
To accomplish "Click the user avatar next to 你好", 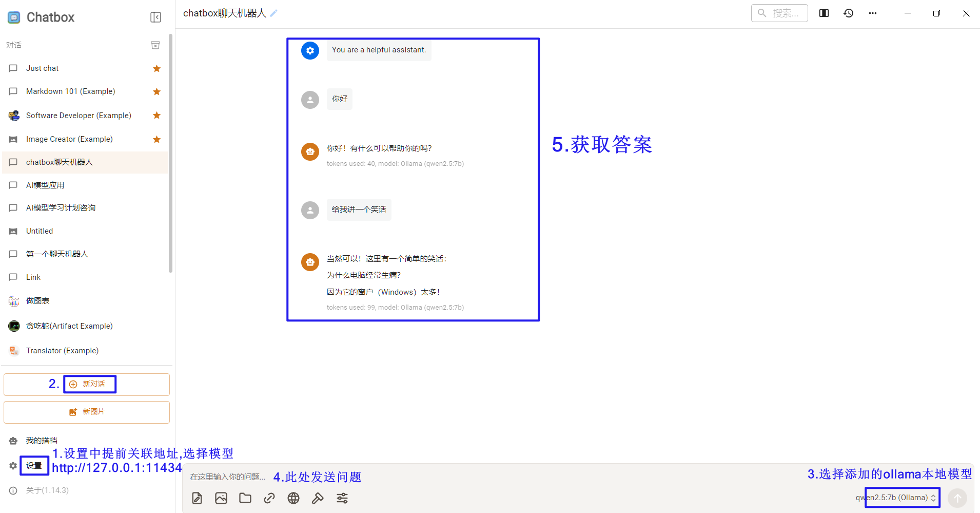I will click(x=310, y=100).
